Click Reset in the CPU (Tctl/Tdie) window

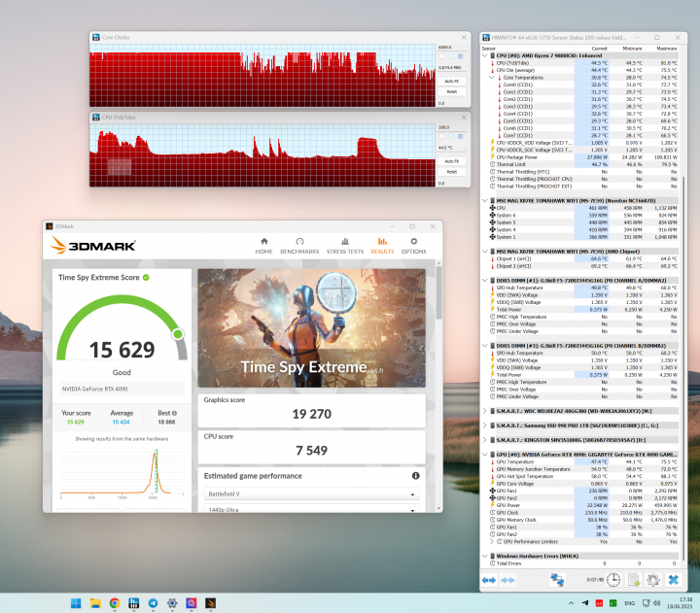(452, 172)
